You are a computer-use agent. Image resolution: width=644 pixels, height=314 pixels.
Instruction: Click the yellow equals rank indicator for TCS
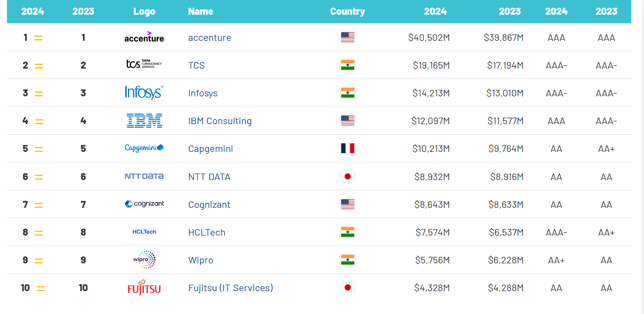click(39, 66)
